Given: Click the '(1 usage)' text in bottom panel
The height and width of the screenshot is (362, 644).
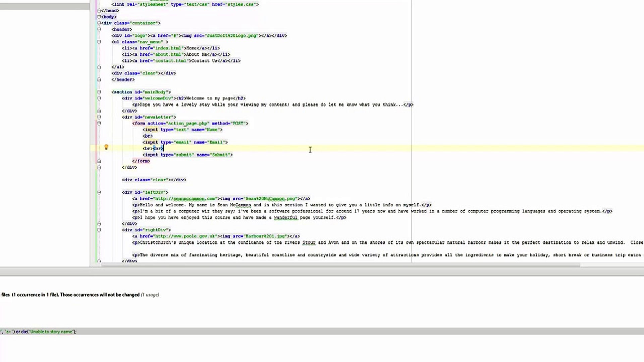Looking at the screenshot, I should tap(150, 295).
